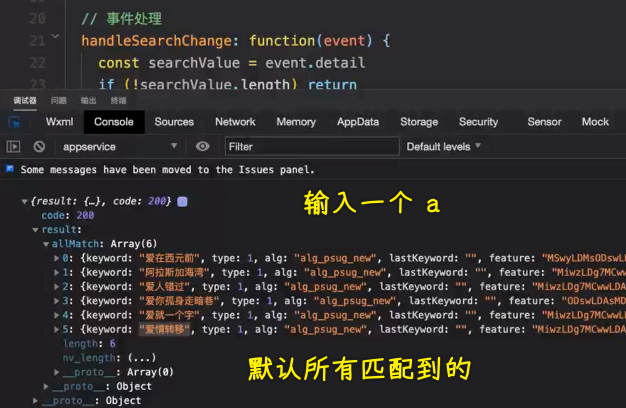626x408 pixels.
Task: Open the Security tab
Action: coord(478,122)
